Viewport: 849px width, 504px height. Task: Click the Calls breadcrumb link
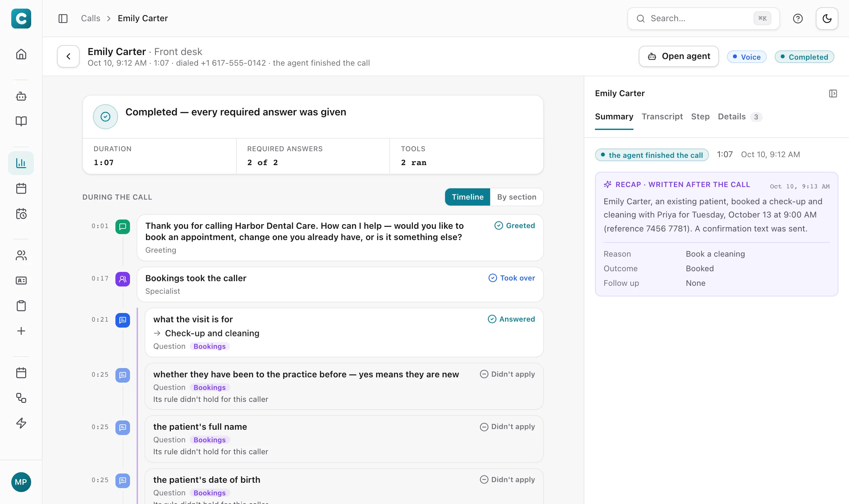click(91, 18)
